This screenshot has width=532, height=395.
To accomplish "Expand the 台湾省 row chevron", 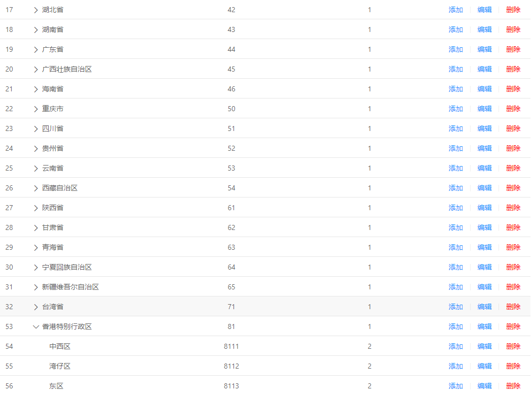I will point(36,307).
